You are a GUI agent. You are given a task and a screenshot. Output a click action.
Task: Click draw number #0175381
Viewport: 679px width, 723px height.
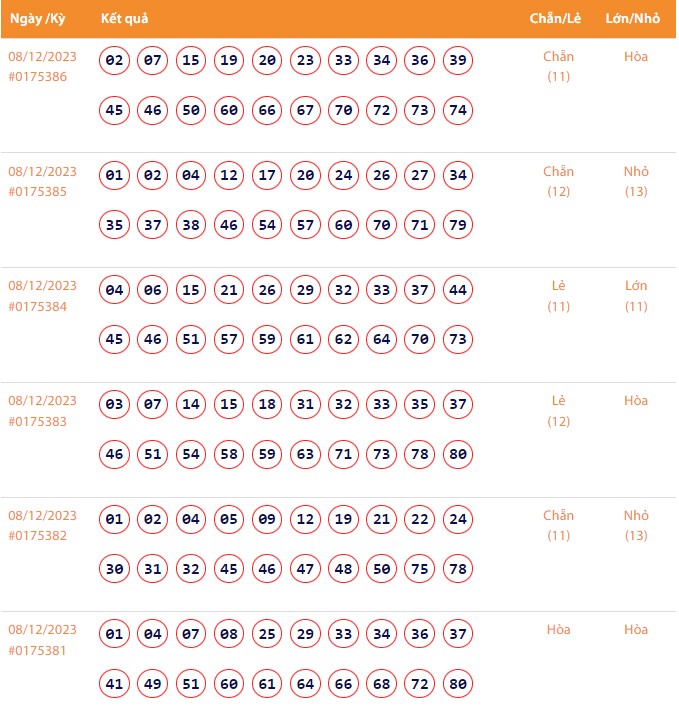[x=38, y=651]
